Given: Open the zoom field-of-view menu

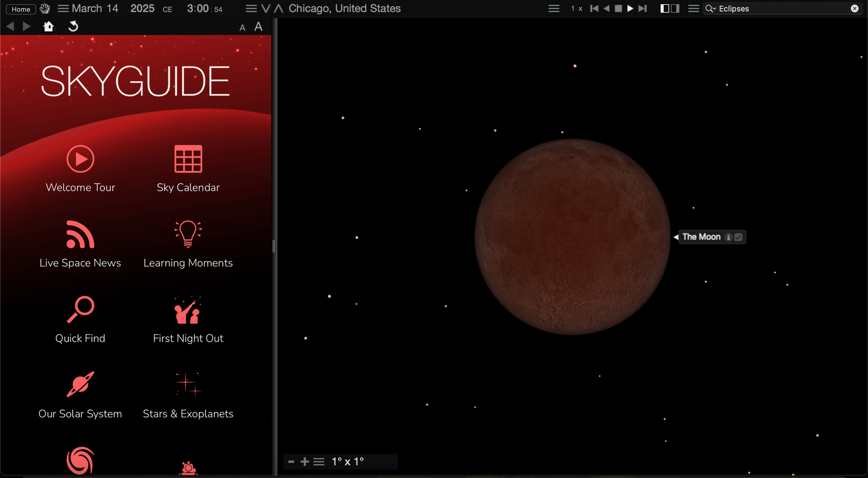Looking at the screenshot, I should tap(319, 462).
